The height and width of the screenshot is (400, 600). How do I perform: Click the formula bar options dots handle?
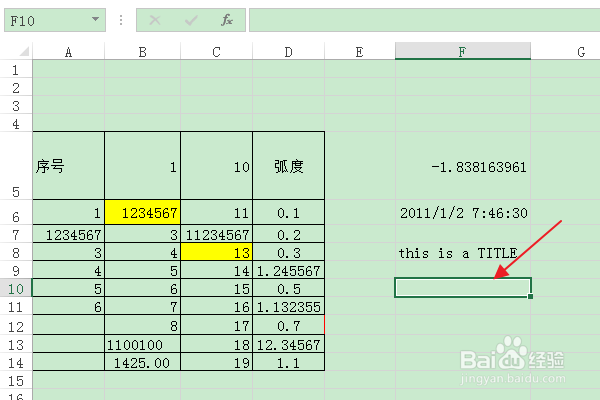pos(121,20)
